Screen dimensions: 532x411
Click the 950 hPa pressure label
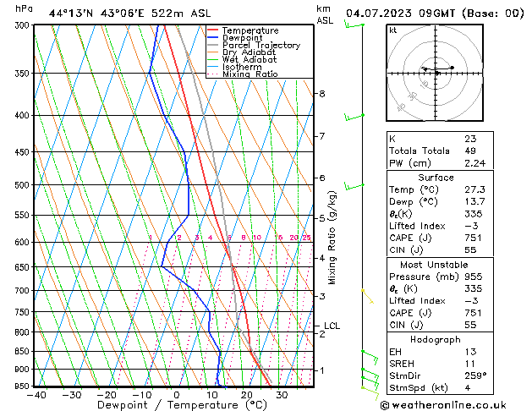24,386
